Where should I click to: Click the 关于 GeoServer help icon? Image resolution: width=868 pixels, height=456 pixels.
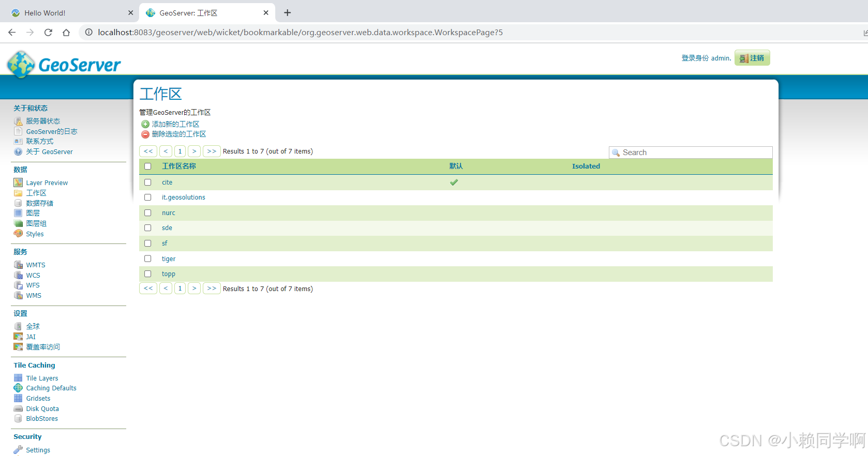(x=18, y=151)
